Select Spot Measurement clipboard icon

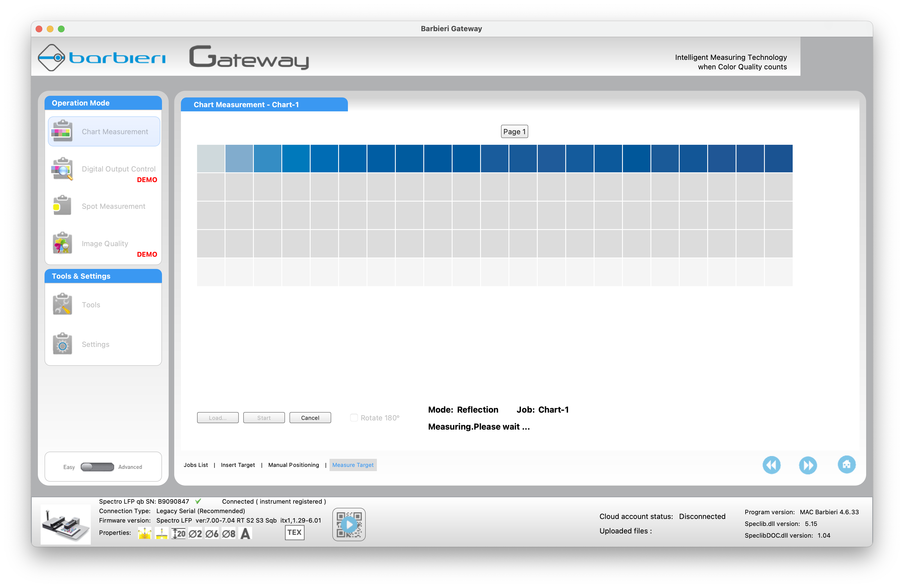pos(62,206)
